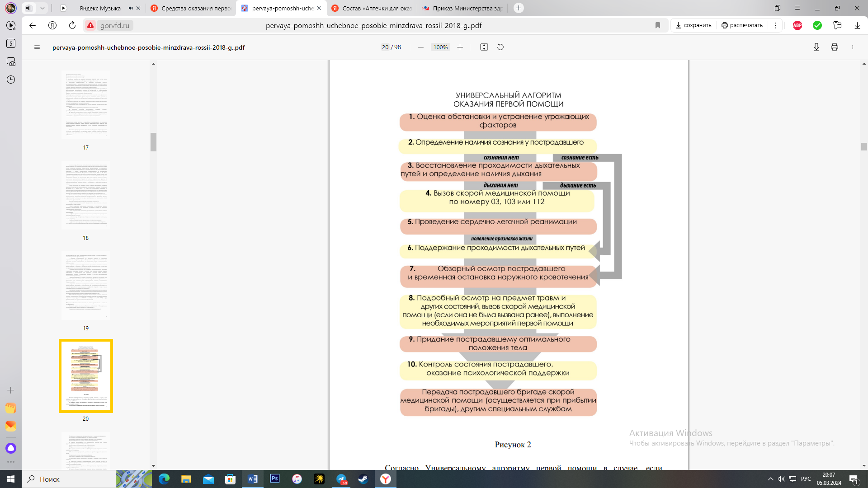Open the Yandex home button
868x488 pixels.
coord(52,26)
